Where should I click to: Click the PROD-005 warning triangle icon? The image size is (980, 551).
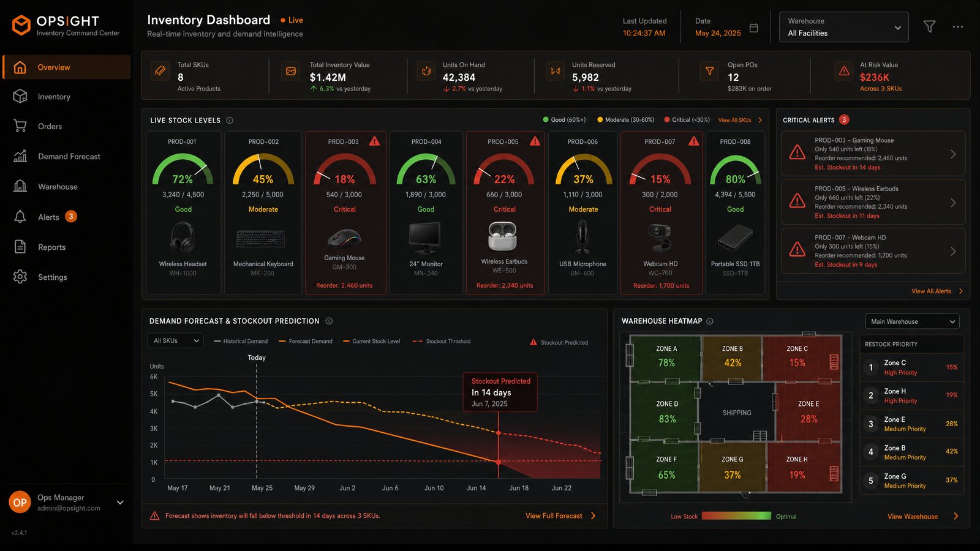pos(535,141)
